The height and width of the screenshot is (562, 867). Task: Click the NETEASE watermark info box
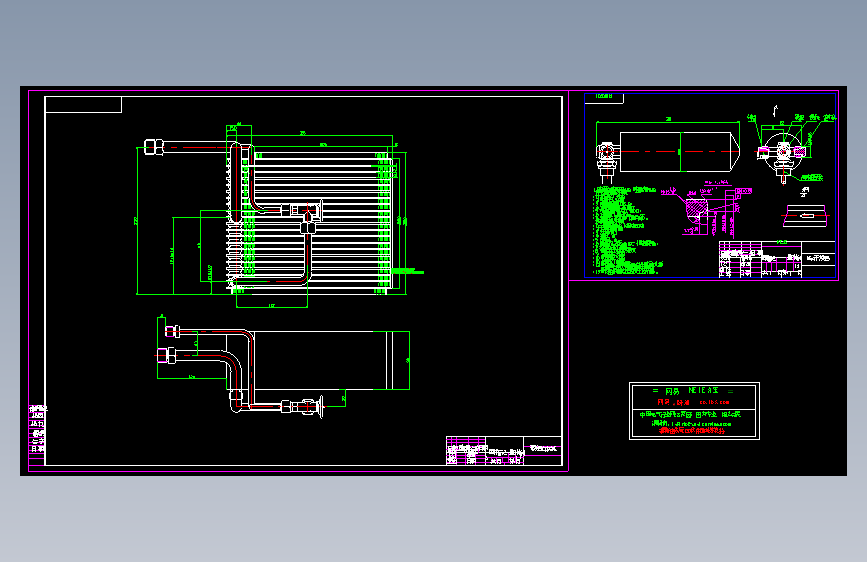click(694, 411)
